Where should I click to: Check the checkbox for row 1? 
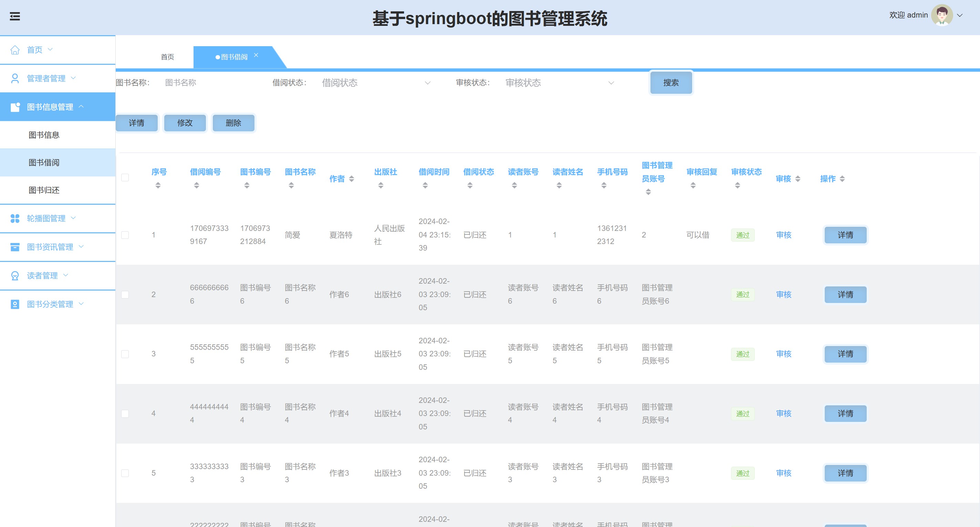125,235
